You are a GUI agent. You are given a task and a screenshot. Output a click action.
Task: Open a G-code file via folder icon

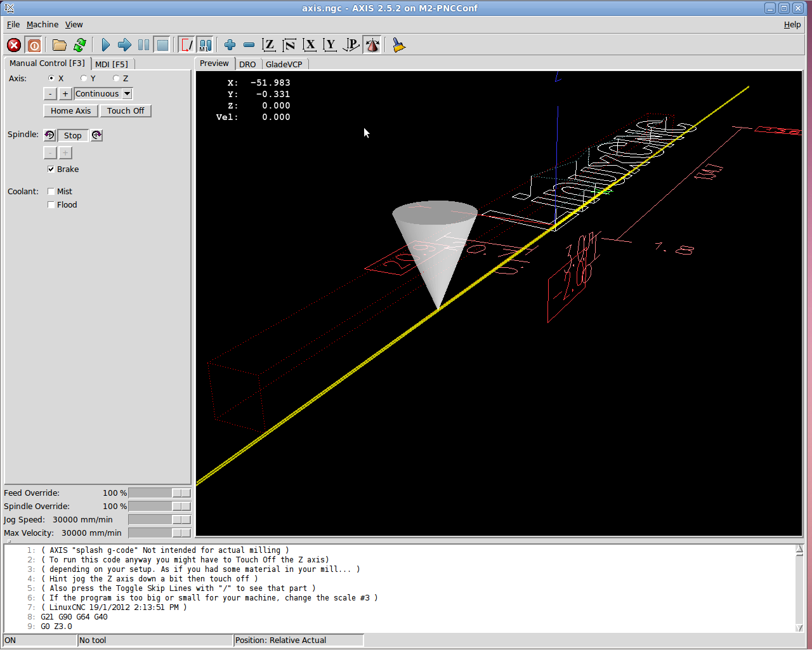tap(59, 45)
